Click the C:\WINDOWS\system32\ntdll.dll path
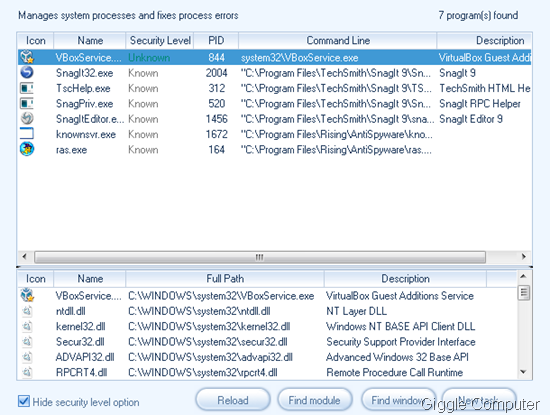Viewport: 550px width, 415px height. (x=199, y=311)
